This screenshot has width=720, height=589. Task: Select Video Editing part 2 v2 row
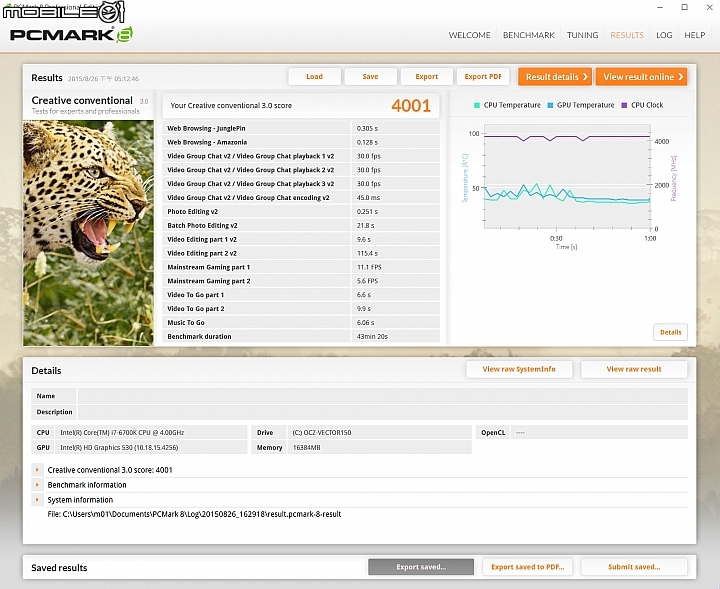[301, 253]
